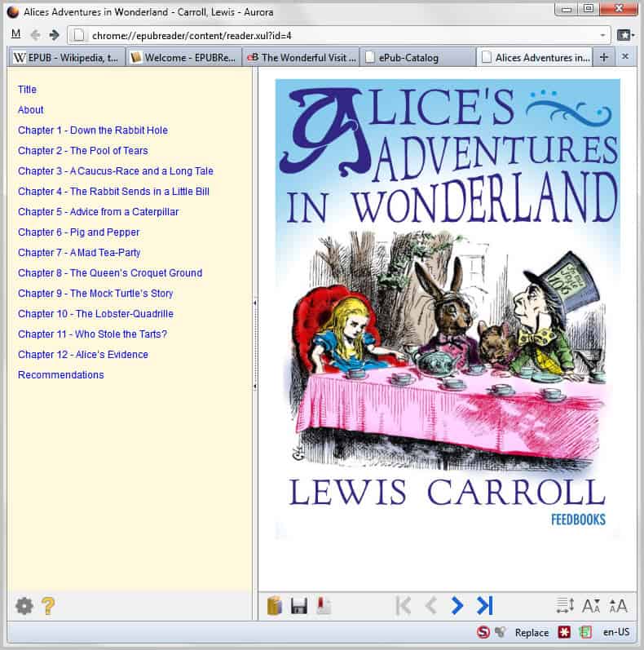Open Chapter 1 - Down the Rabbit Hole
Viewport: 644px width, 650px height.
[x=93, y=130]
